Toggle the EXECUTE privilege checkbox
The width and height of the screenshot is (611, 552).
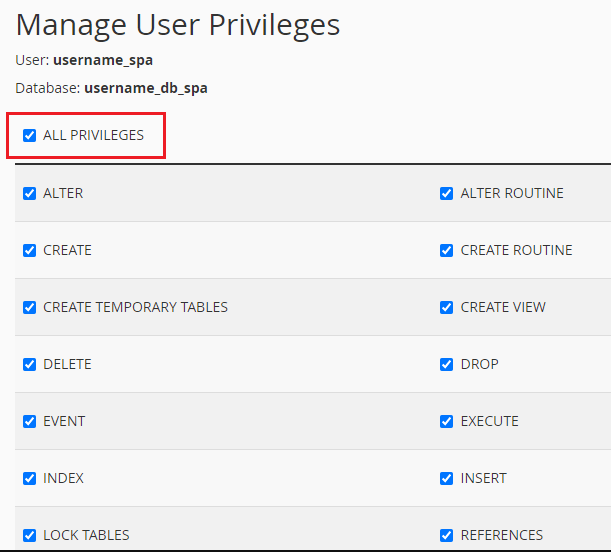pos(446,422)
